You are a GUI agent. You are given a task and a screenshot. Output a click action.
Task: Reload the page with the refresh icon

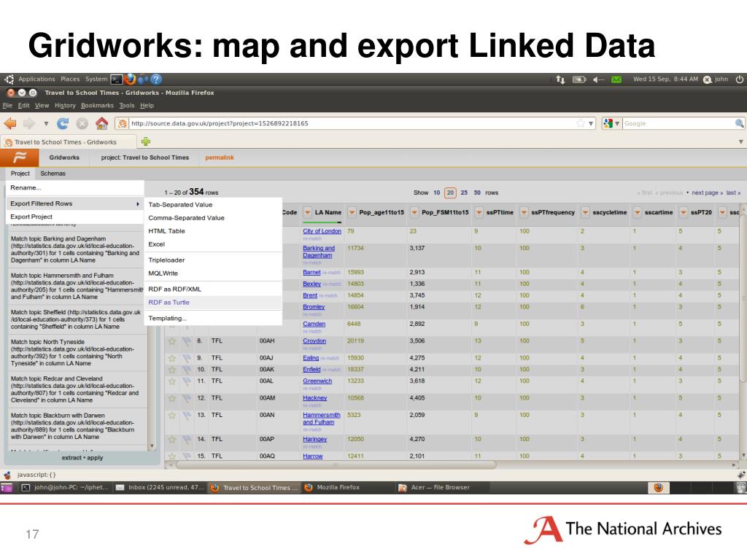coord(63,124)
